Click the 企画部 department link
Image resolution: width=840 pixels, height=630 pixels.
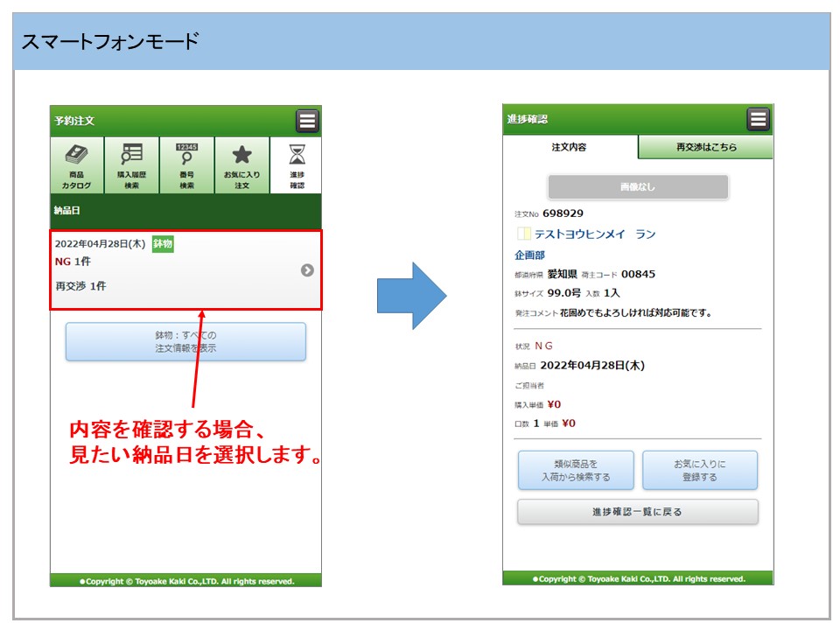click(529, 255)
